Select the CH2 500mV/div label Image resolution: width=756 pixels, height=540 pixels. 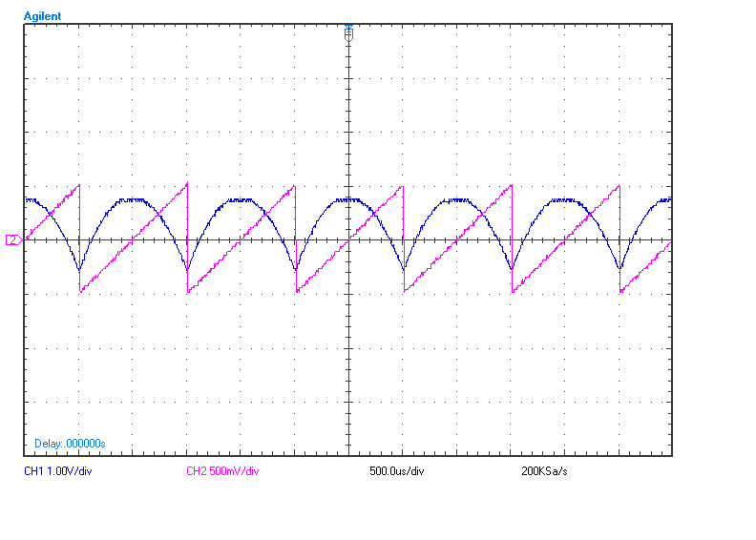coord(222,471)
